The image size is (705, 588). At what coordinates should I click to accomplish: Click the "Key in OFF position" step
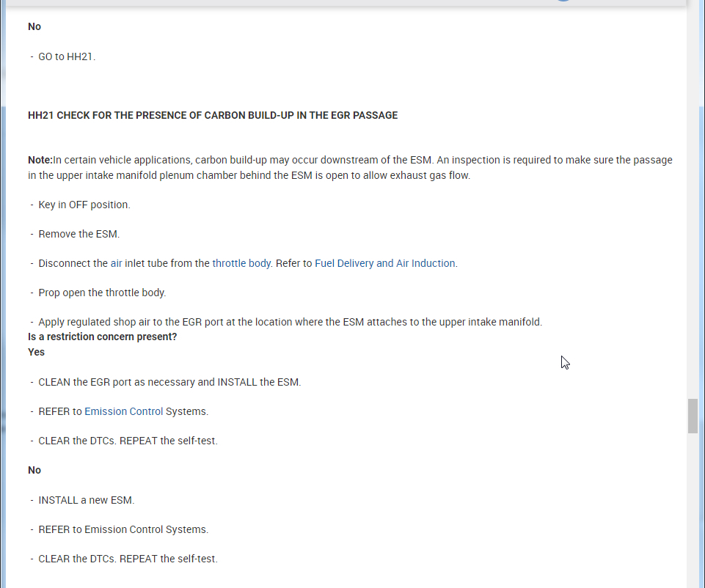click(84, 205)
